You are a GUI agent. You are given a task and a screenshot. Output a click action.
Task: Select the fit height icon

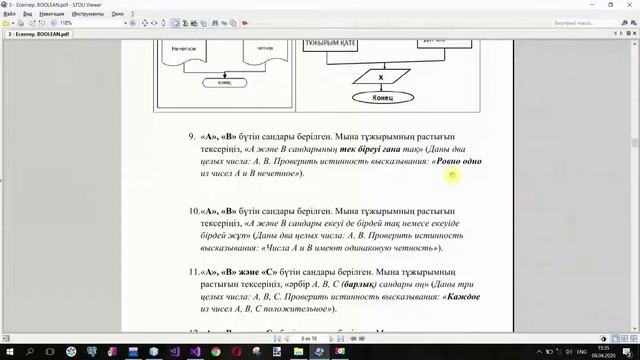(163, 23)
